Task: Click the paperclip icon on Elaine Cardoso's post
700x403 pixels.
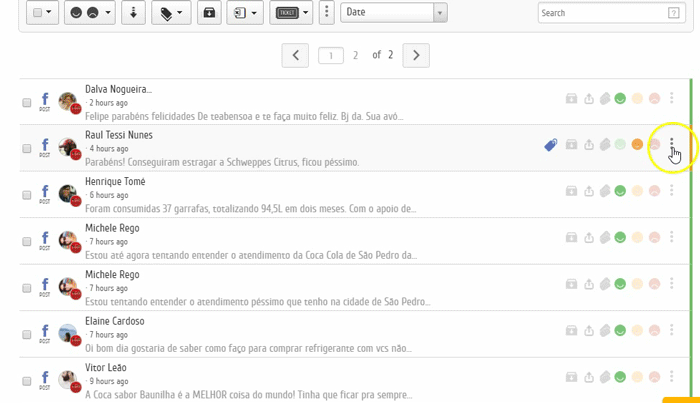Action: (605, 332)
